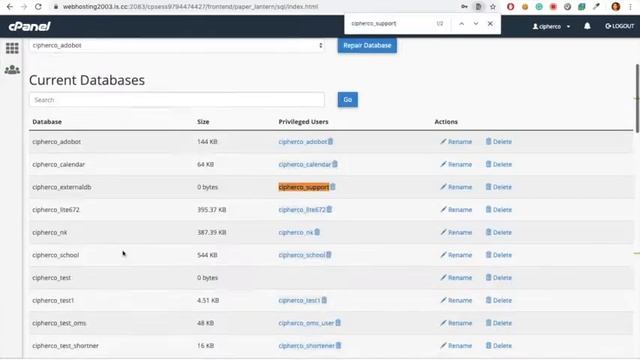Open the saved password key icon
Viewport: 640px width, 360px height.
point(464,7)
